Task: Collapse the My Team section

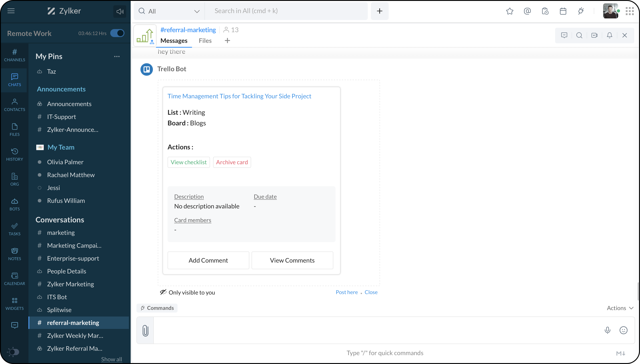Action: pos(61,147)
